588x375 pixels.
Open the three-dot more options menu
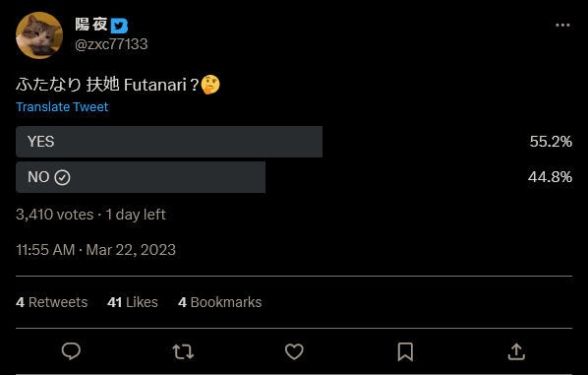[x=562, y=26]
